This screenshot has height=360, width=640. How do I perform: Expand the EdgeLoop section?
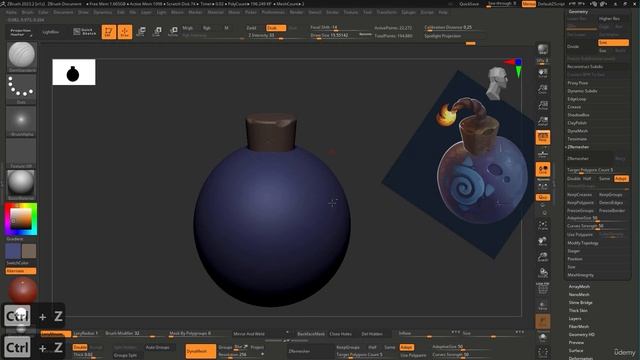tap(577, 99)
